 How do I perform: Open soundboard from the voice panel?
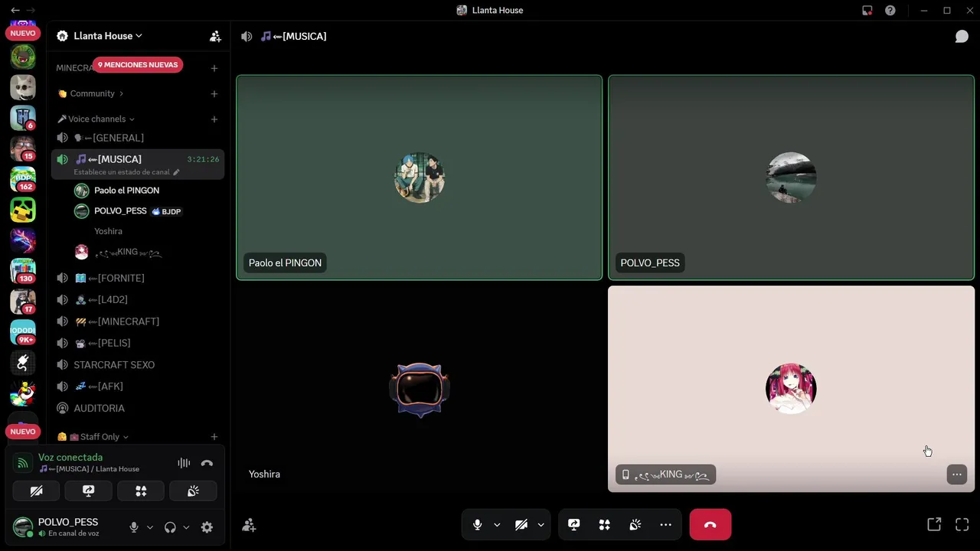[193, 491]
